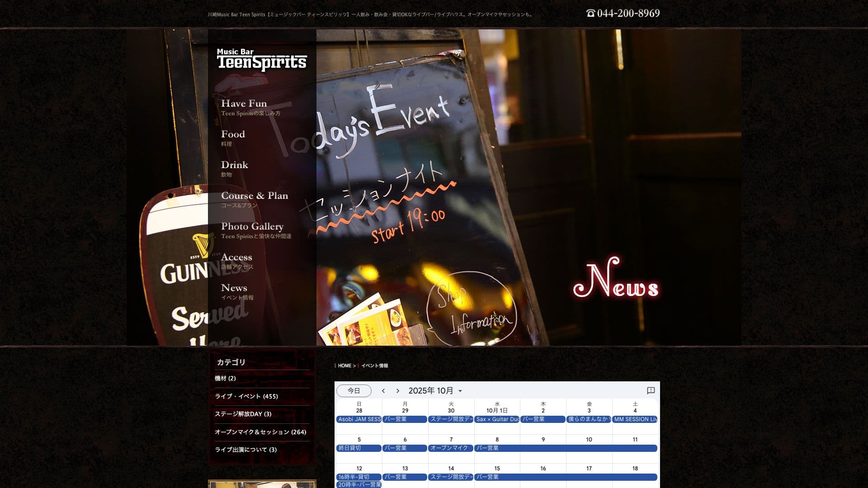Select Food in the navigation menu
Screen dimensions: 868x488
(233, 134)
